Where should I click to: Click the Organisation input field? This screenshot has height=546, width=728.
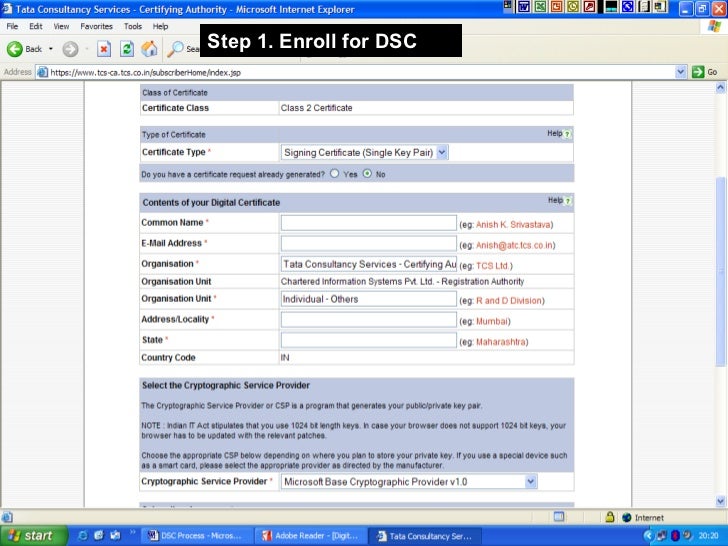click(369, 264)
